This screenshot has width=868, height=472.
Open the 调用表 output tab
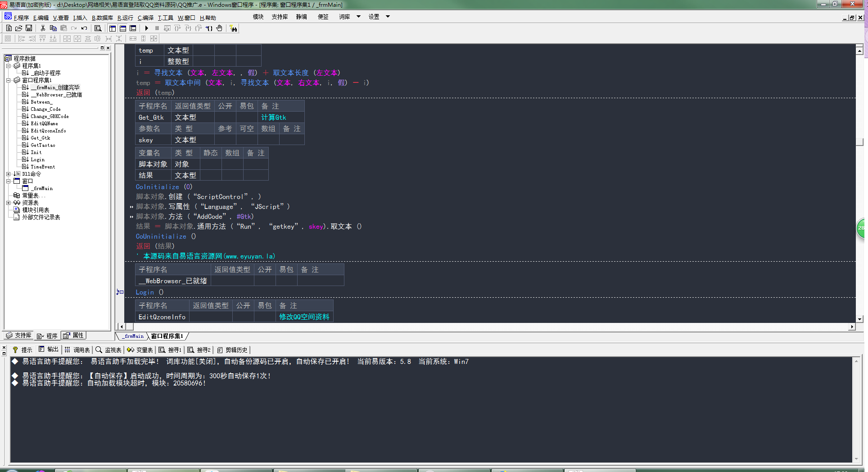[x=77, y=349]
